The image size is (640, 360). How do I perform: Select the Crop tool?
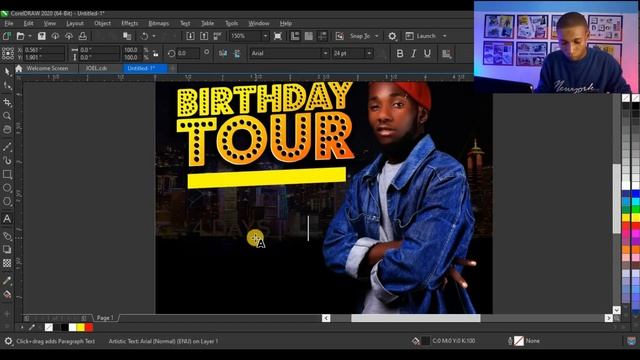coord(7,102)
